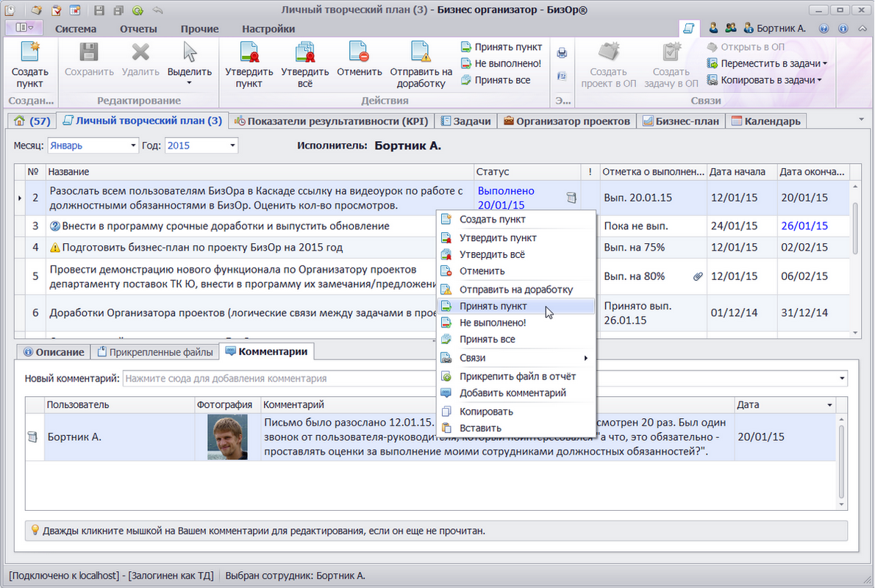Select Принять пункт in the context menu
875x588 pixels.
click(493, 306)
